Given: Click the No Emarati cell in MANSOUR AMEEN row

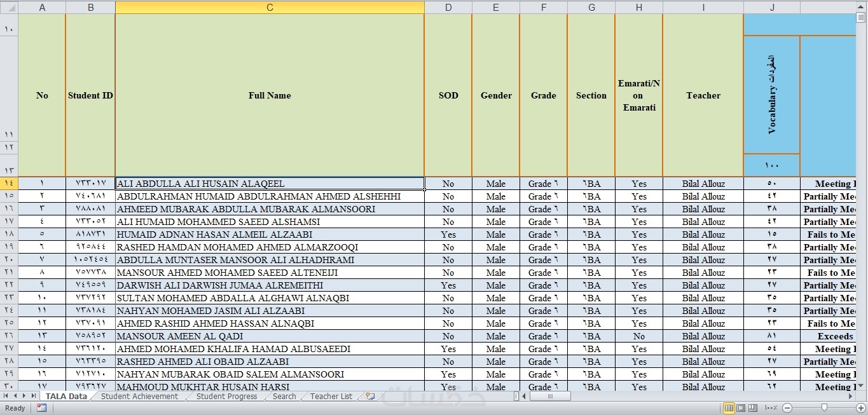Looking at the screenshot, I should [639, 336].
